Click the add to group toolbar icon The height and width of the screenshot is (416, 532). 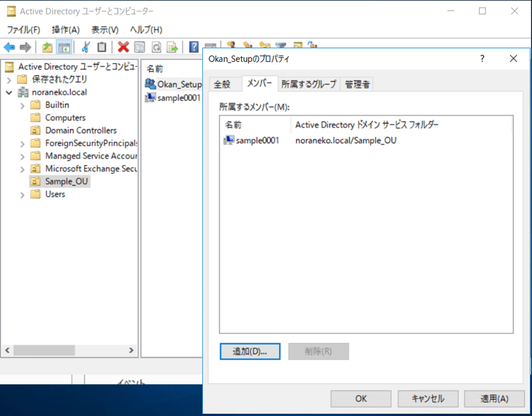click(x=312, y=44)
